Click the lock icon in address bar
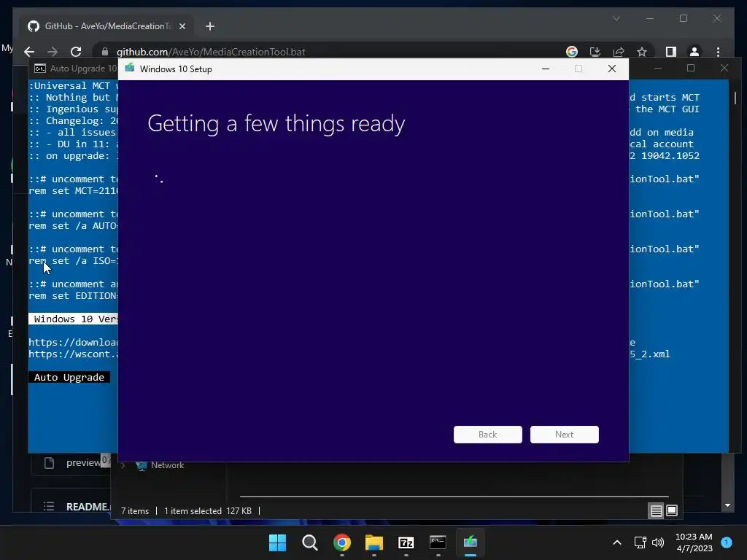Screen dimensions: 747x560 tap(105, 52)
